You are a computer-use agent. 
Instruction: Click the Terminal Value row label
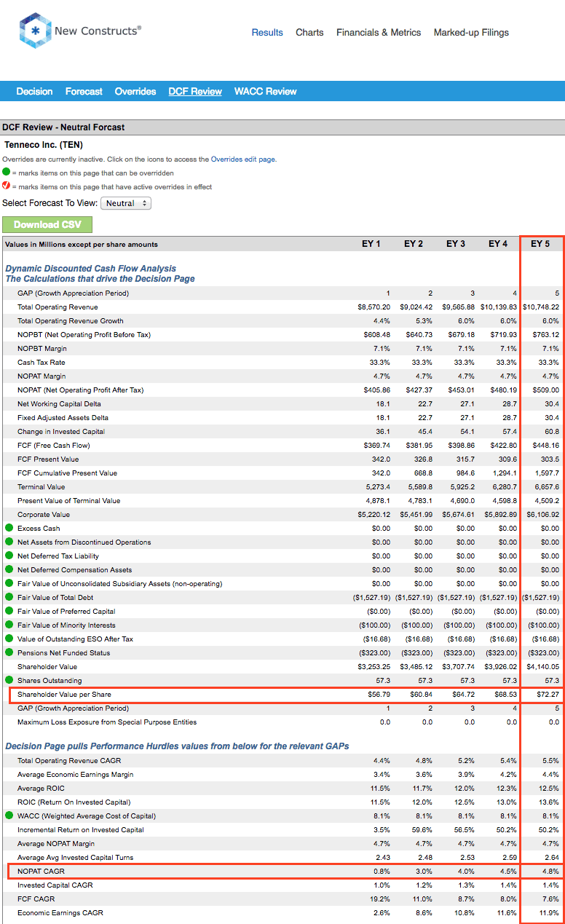(41, 486)
